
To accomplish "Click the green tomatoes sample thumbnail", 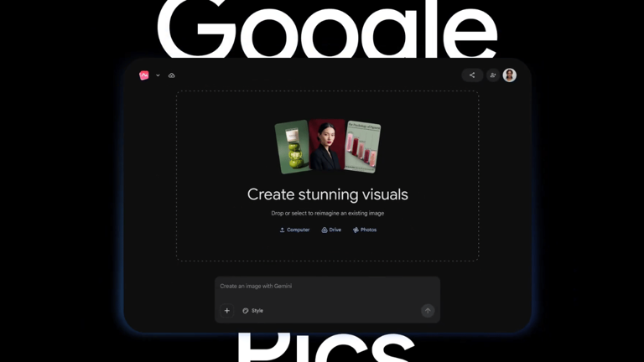I will 293,147.
